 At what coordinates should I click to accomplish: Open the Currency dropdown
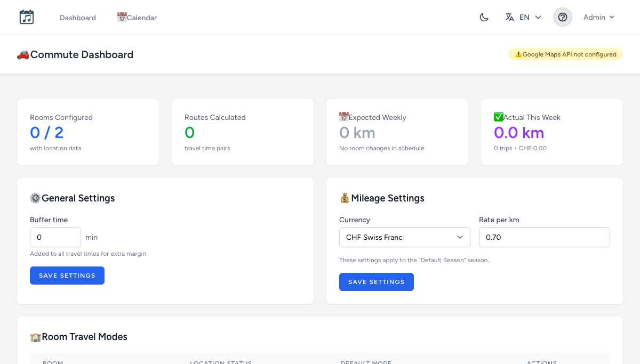(405, 237)
